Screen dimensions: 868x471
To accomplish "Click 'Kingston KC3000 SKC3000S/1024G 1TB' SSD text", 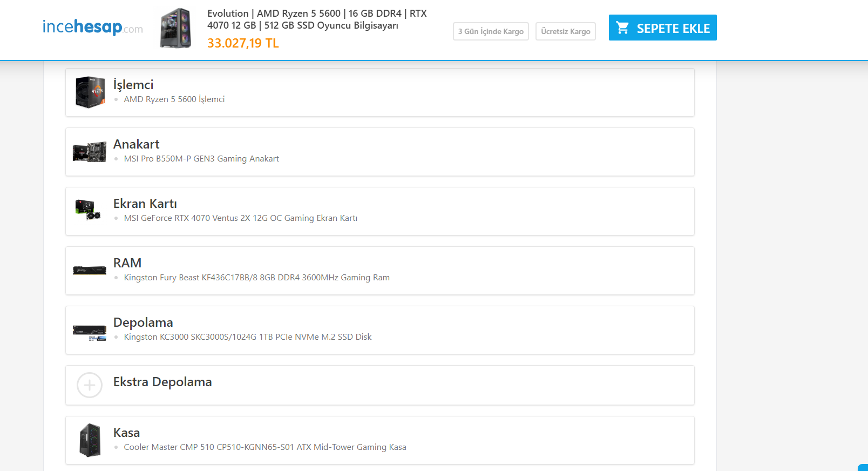I will pos(248,337).
